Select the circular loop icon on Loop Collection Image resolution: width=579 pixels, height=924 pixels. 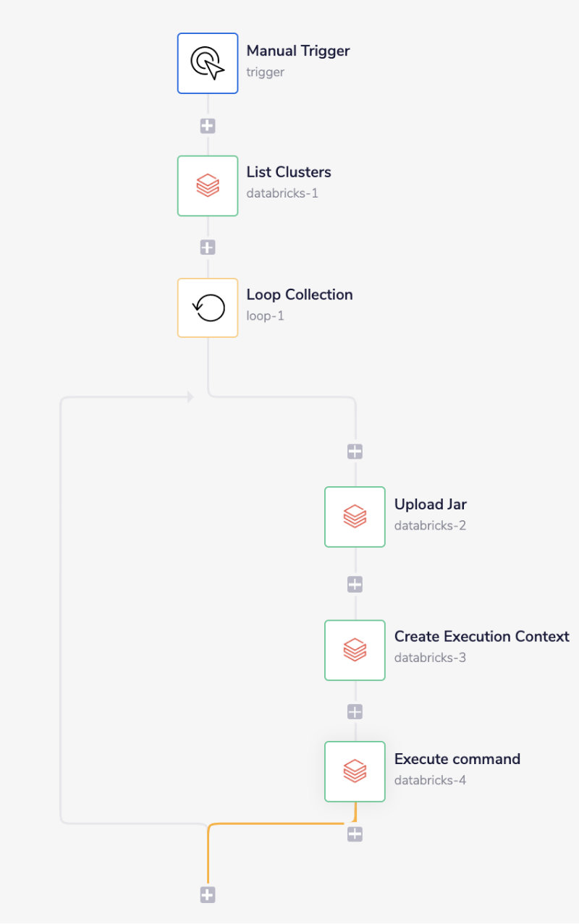click(x=208, y=308)
